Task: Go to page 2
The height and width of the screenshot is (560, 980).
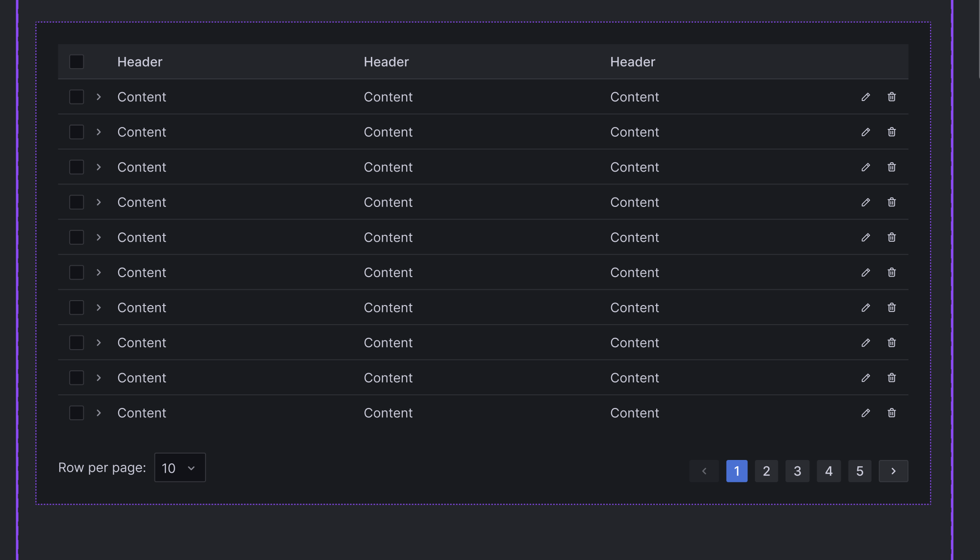Action: (766, 471)
